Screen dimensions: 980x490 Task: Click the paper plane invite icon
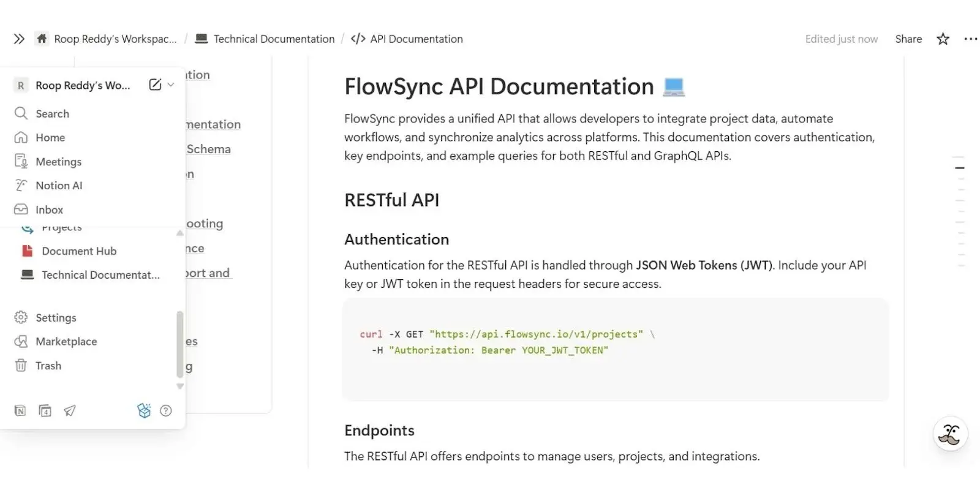coord(70,410)
